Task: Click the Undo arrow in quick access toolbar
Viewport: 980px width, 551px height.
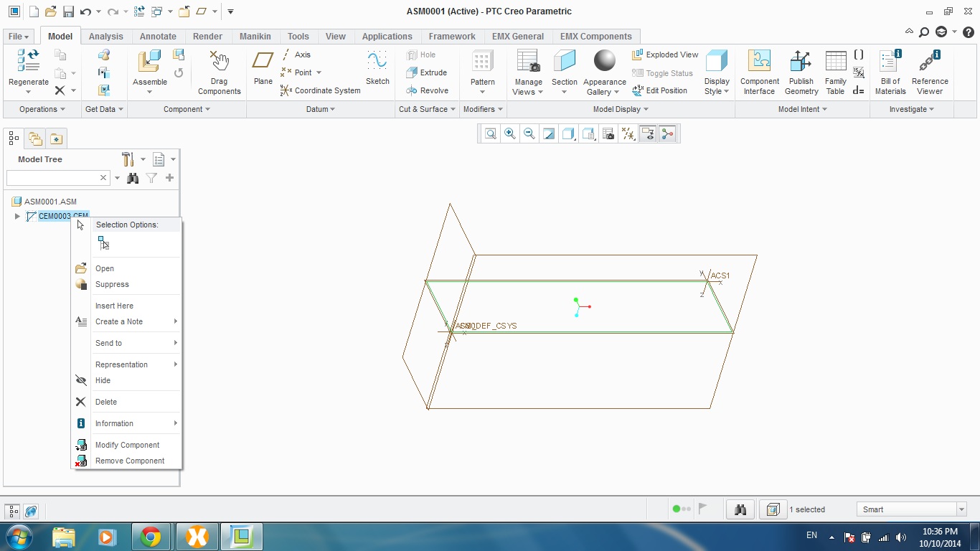Action: click(86, 11)
